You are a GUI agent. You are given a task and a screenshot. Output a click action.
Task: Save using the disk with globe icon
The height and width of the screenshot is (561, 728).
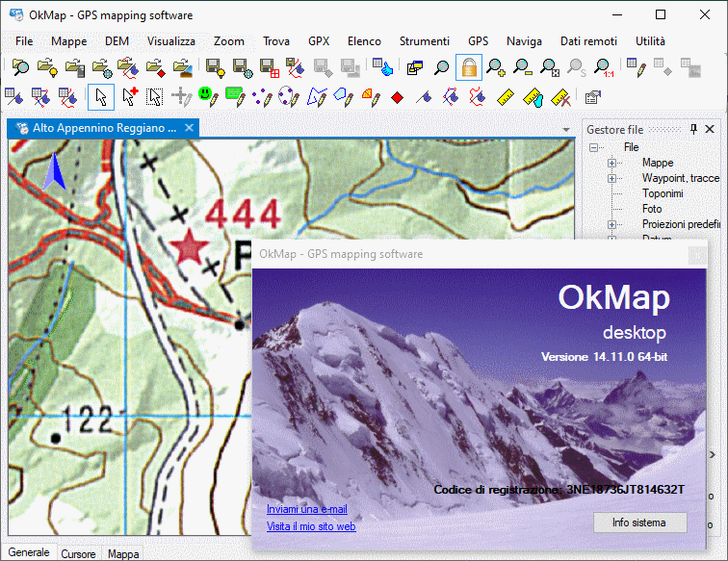point(243,67)
